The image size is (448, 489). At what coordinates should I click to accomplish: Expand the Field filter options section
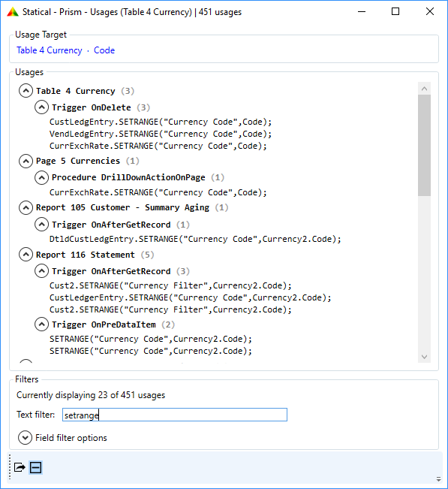(x=25, y=437)
